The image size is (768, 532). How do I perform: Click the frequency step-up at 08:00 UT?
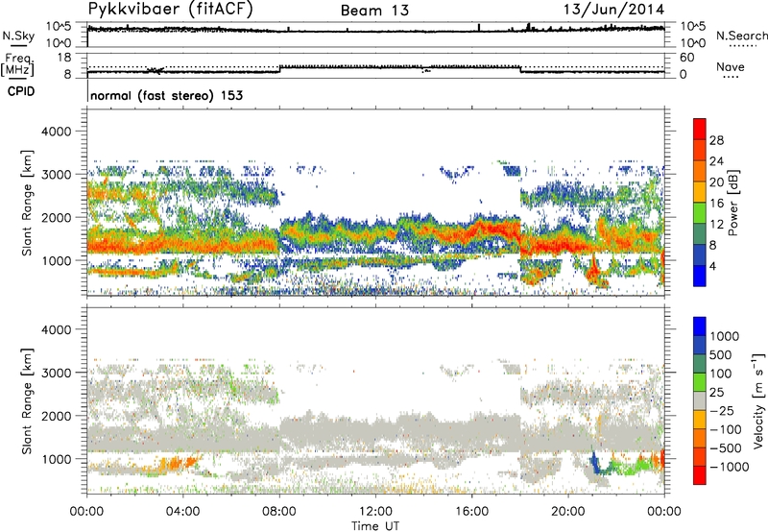279,69
